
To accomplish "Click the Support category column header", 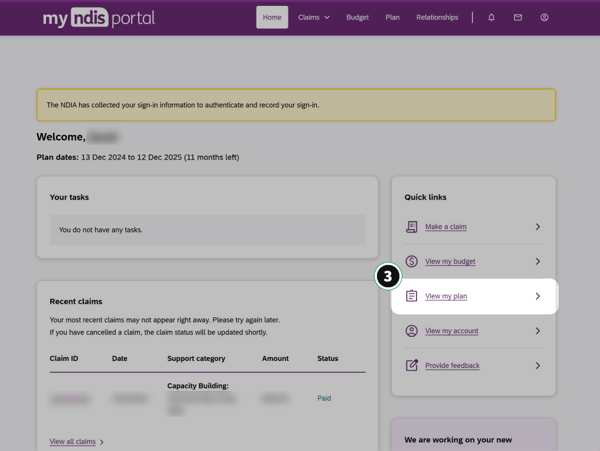I will coord(196,358).
